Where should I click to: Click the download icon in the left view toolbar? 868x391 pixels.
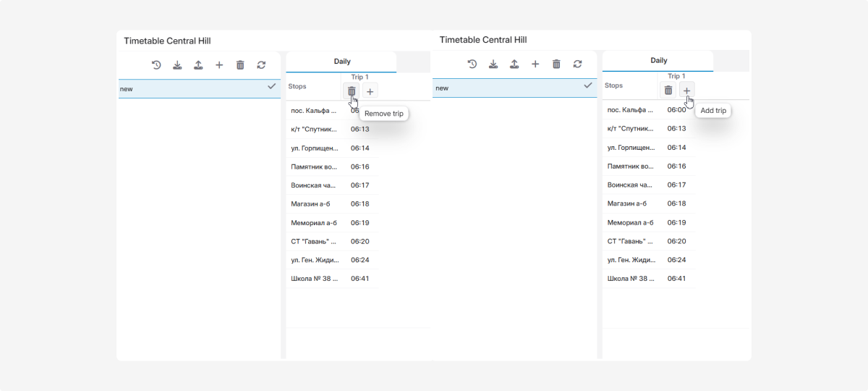tap(177, 65)
